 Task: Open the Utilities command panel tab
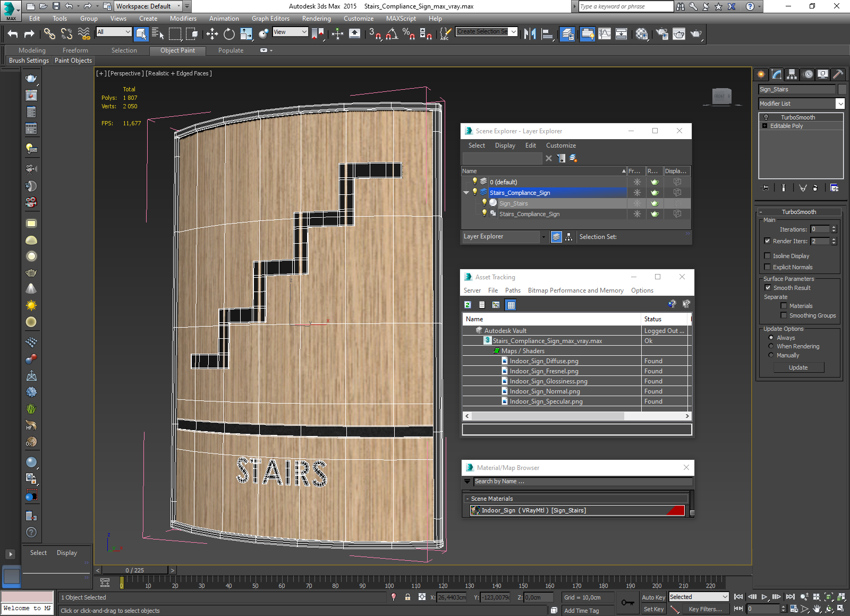click(x=838, y=74)
